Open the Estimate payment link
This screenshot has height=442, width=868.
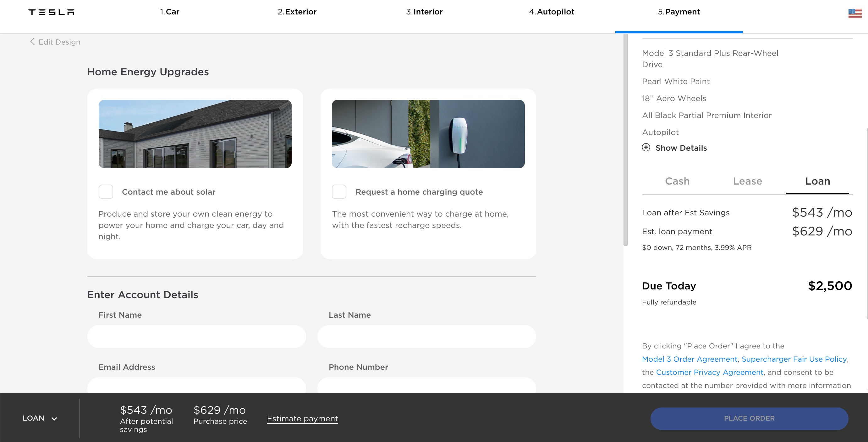click(302, 418)
